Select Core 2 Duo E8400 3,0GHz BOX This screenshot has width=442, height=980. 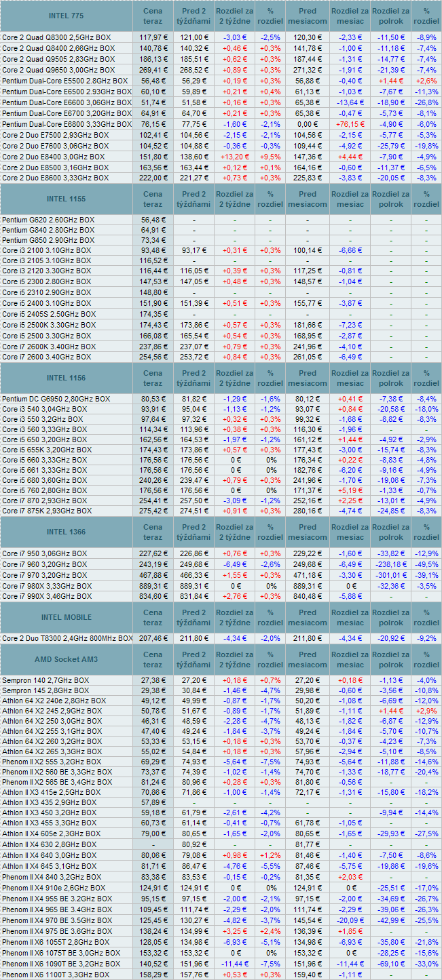pos(54,157)
